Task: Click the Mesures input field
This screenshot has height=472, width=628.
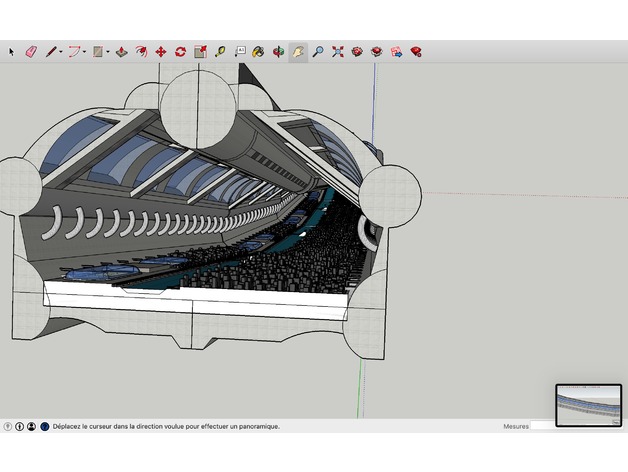Action: coord(543,426)
